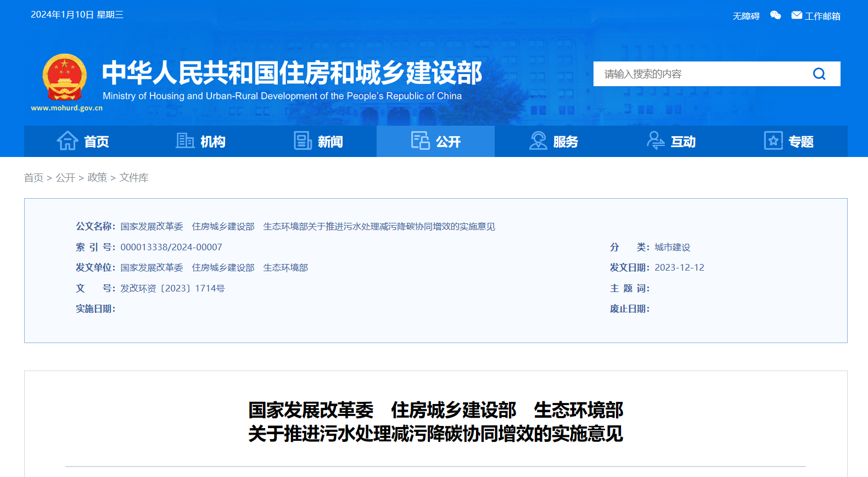Viewport: 868px width, 477px height.
Task: Click the national emblem logo
Action: [65, 77]
